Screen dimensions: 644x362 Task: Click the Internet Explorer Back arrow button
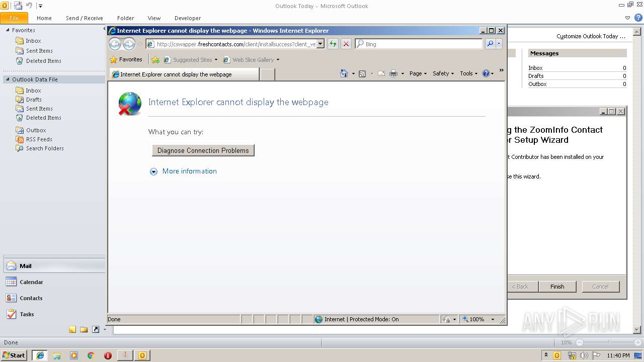[x=115, y=44]
